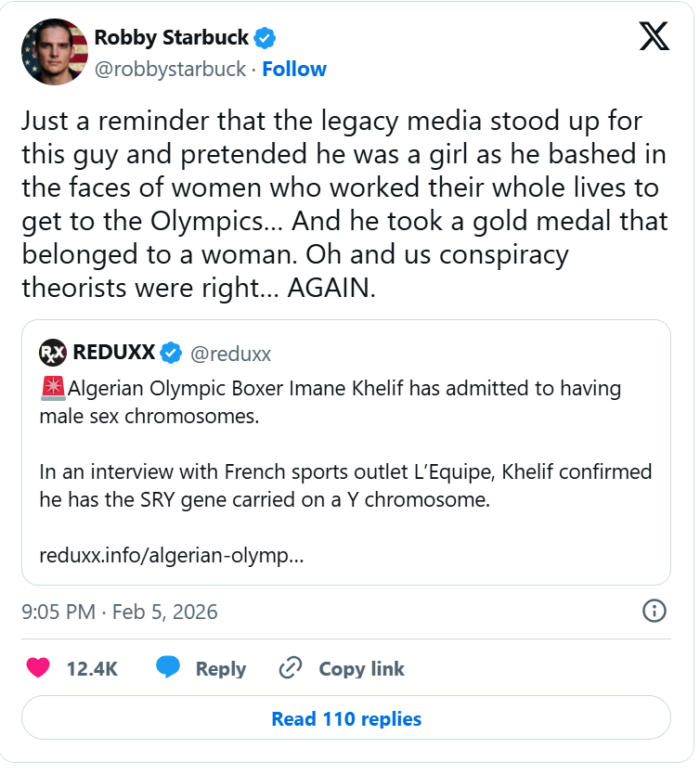Click the X logo in the top corner
Viewport: 700px width, 774px height.
pyautogui.click(x=655, y=36)
